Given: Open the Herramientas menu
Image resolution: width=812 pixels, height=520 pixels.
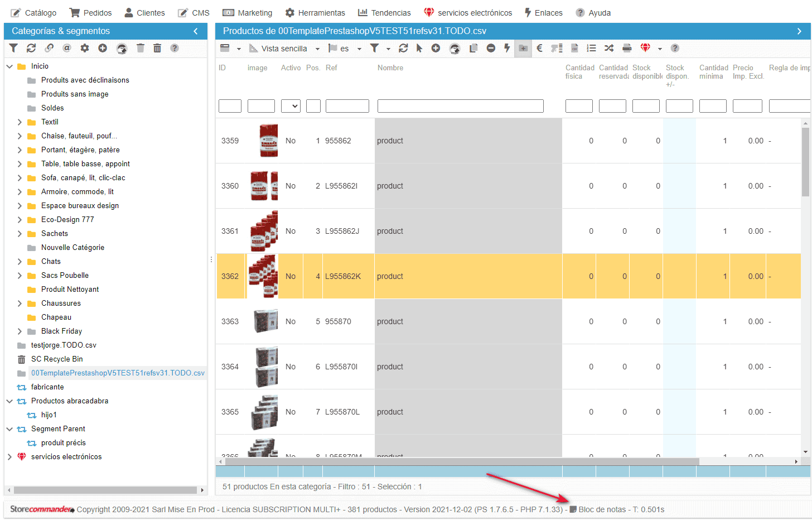Looking at the screenshot, I should (x=315, y=13).
